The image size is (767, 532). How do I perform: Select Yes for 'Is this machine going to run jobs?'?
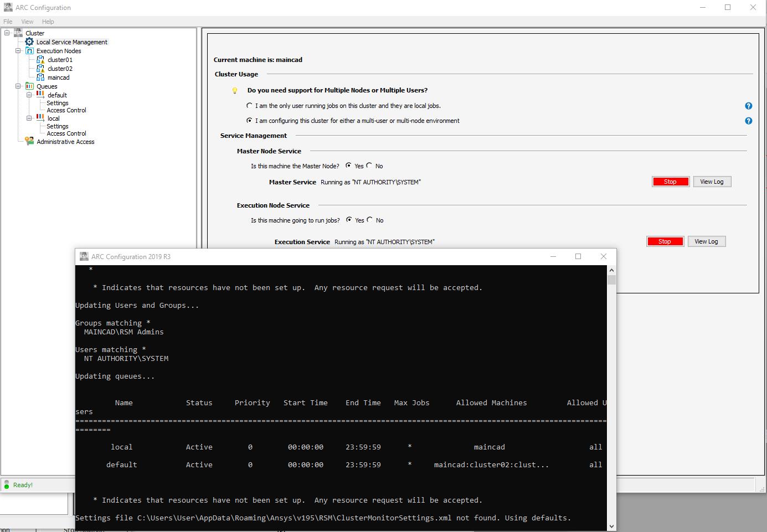[x=349, y=220]
